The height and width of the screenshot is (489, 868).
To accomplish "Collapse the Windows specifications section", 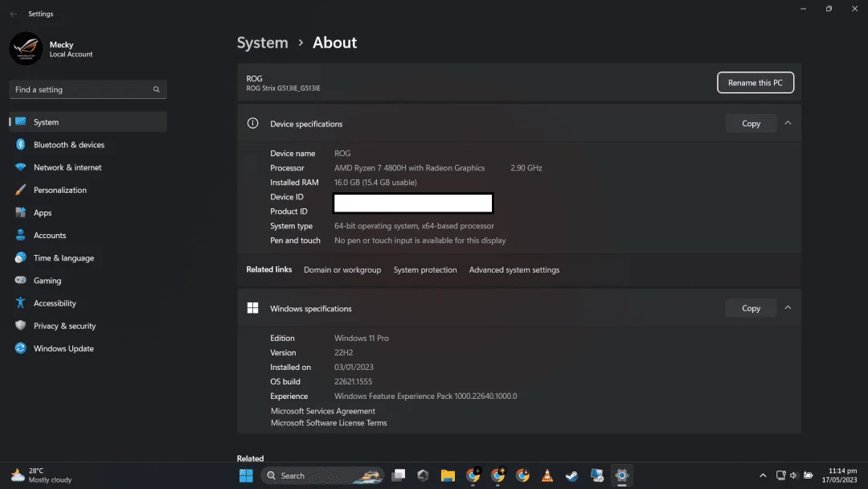I will (x=788, y=307).
